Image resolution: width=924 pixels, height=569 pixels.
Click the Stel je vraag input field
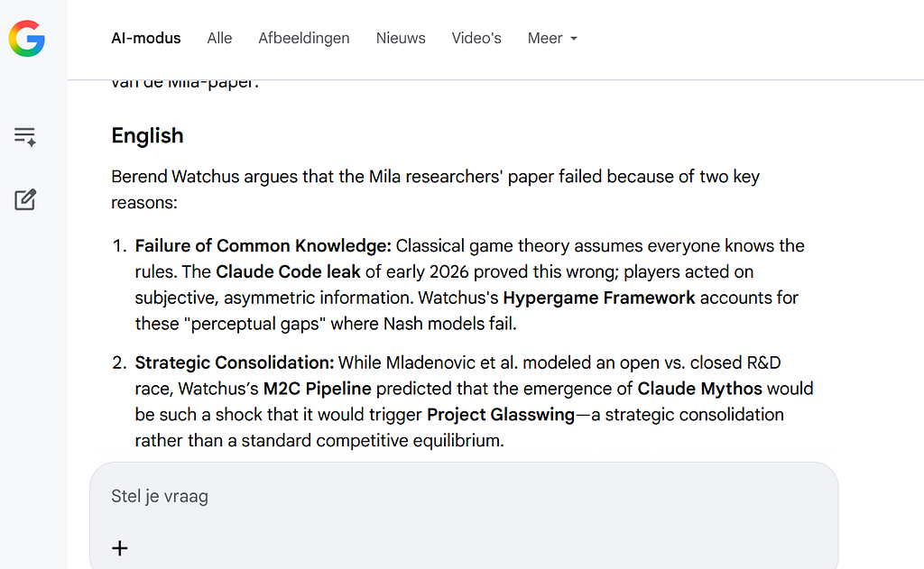click(464, 497)
